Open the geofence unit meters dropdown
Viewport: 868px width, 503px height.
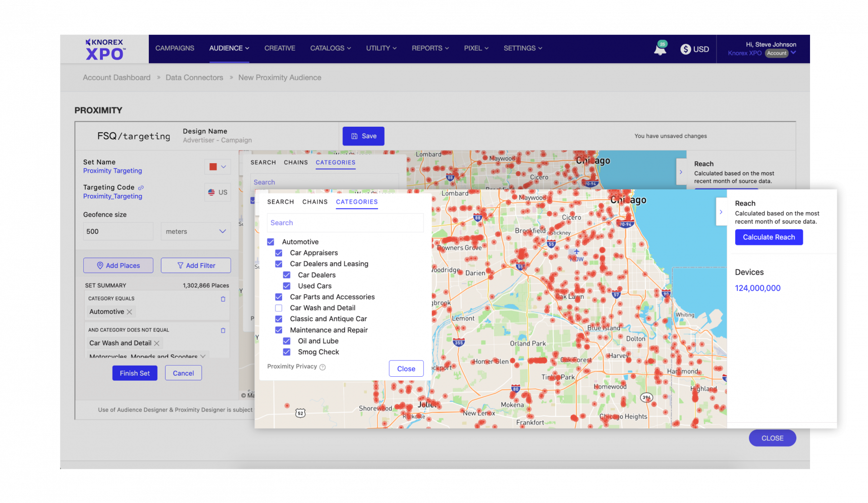pyautogui.click(x=196, y=232)
